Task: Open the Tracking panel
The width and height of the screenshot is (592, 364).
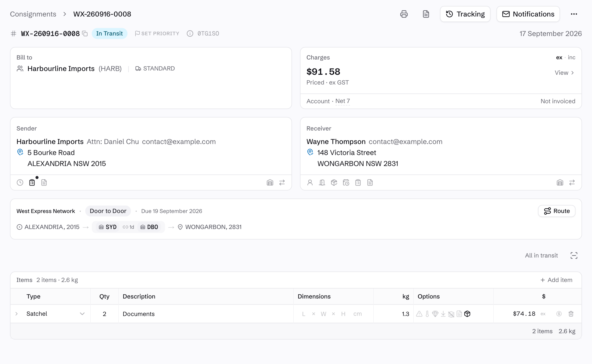Action: point(465,14)
